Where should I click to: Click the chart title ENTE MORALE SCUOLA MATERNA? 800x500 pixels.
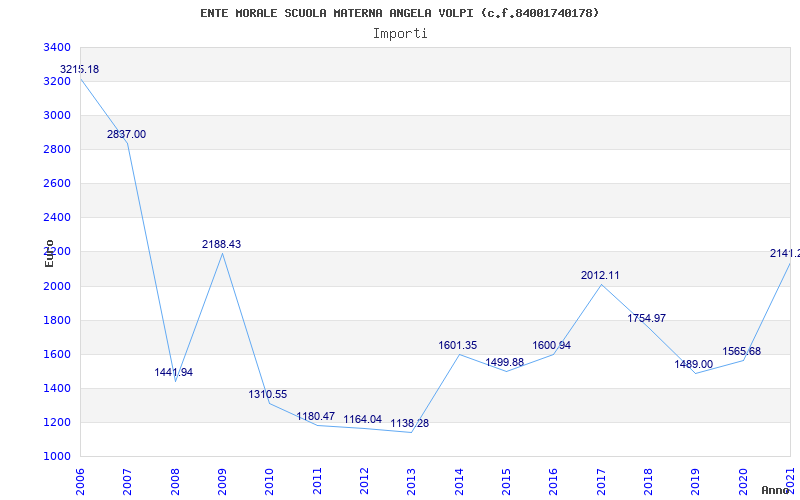coord(399,13)
